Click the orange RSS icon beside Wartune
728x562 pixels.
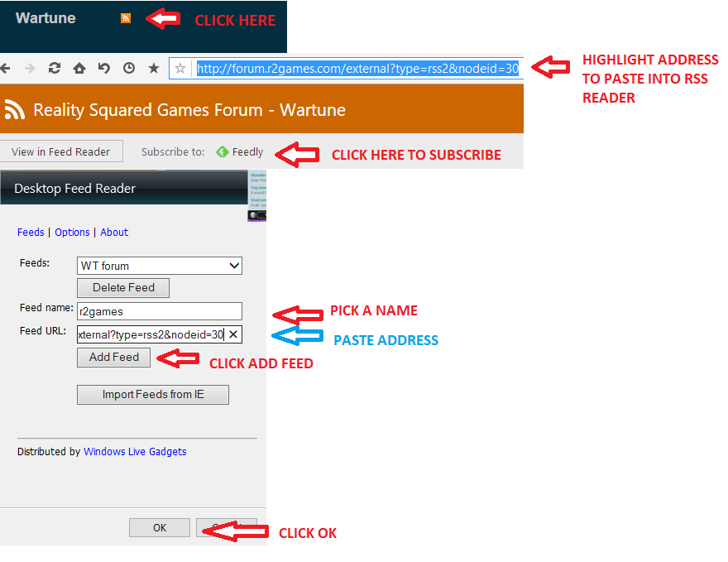tap(126, 18)
